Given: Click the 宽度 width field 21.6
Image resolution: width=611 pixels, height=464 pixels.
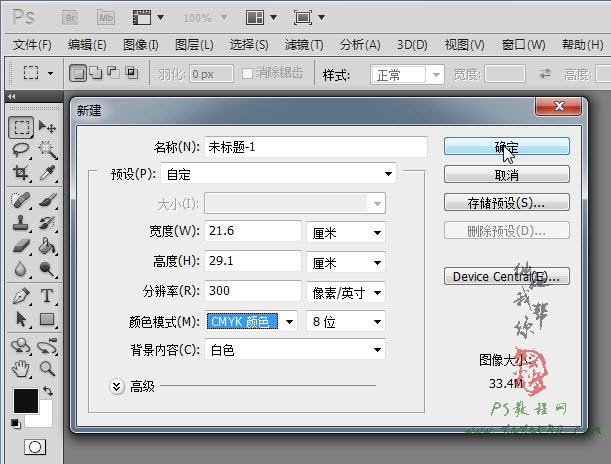Looking at the screenshot, I should 253,231.
